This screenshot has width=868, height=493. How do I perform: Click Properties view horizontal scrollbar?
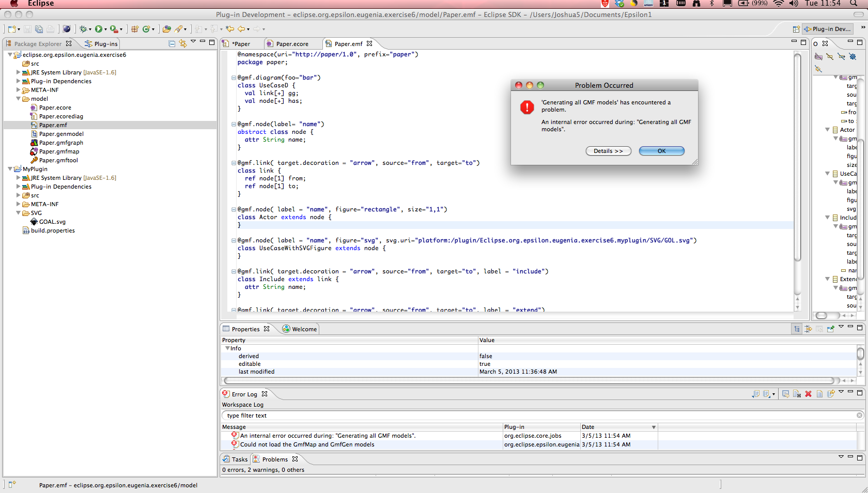(530, 380)
